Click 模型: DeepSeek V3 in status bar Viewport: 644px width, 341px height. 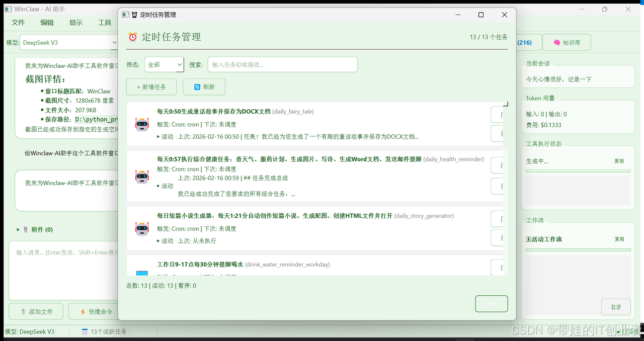30,331
